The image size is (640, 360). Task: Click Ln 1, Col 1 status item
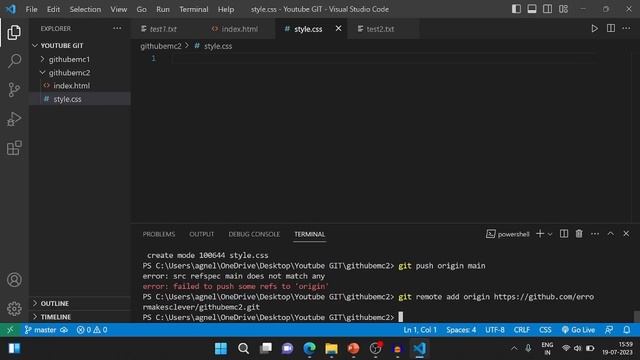click(x=420, y=330)
